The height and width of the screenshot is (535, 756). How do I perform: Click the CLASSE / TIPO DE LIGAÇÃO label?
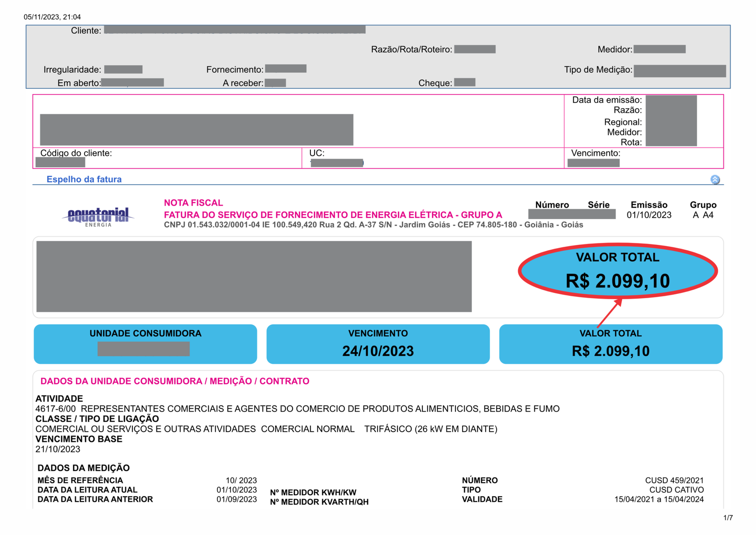(97, 419)
